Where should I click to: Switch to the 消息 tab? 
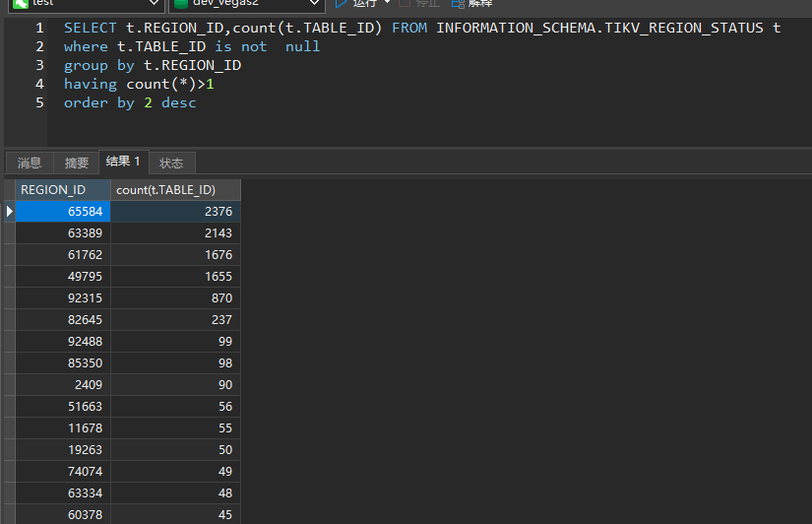tap(30, 163)
